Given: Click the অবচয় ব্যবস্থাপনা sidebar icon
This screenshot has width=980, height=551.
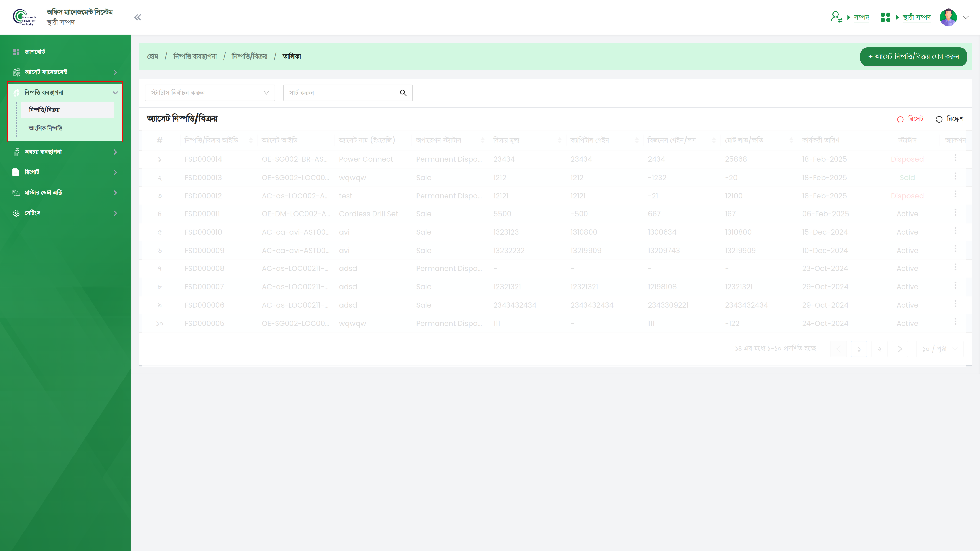Looking at the screenshot, I should point(16,152).
